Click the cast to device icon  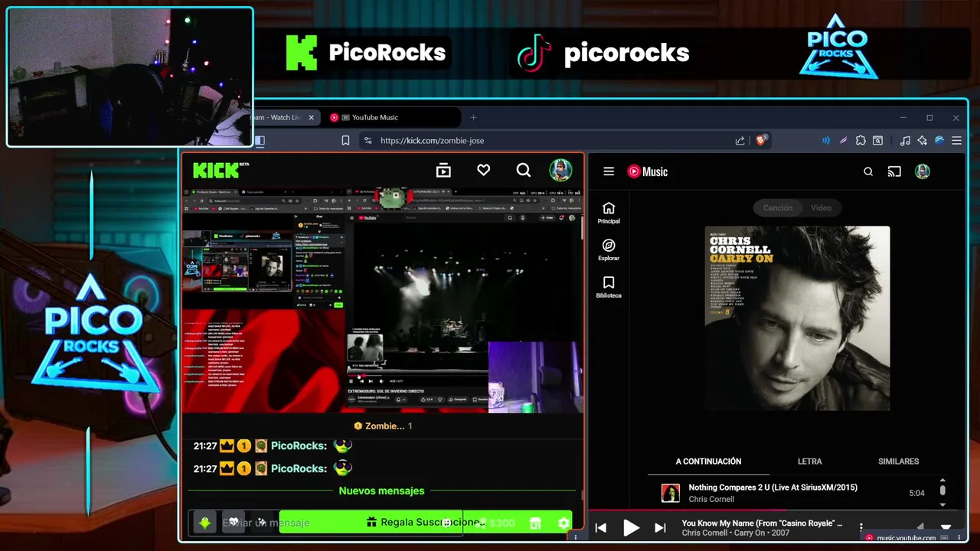894,171
